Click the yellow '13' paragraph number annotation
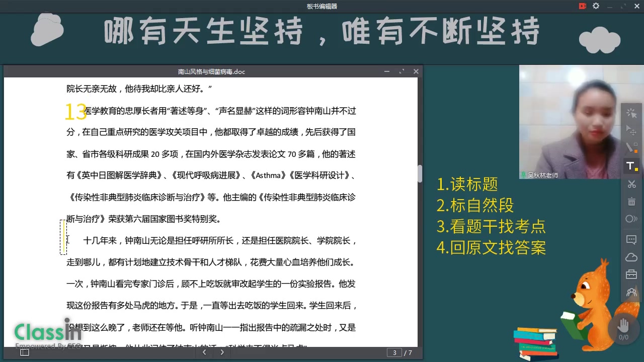Viewport: 644px width, 362px height. tap(75, 112)
